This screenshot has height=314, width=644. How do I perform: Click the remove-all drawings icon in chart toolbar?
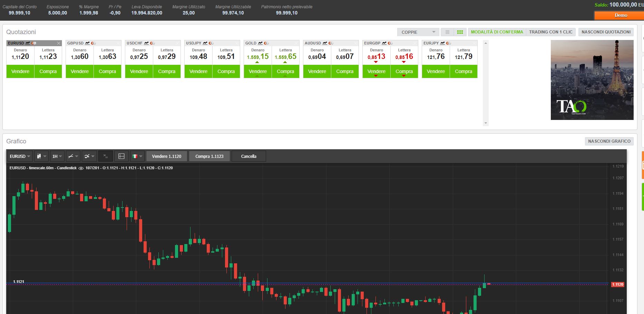click(106, 156)
